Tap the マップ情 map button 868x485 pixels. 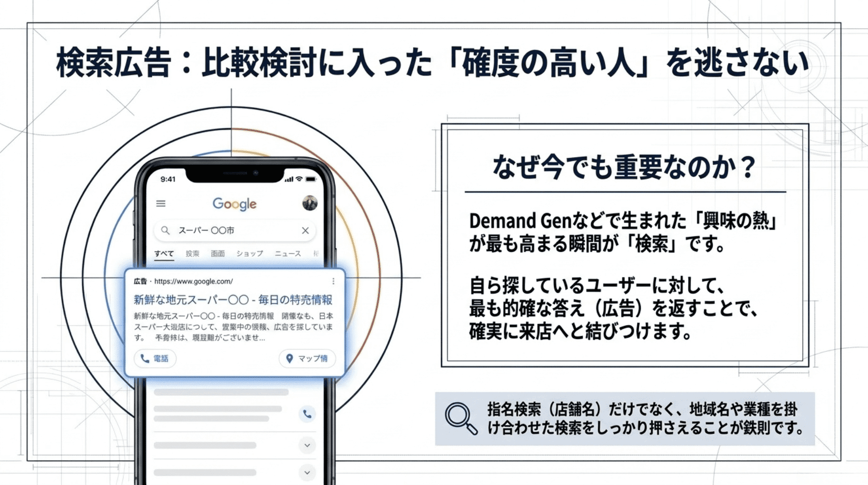(x=307, y=359)
